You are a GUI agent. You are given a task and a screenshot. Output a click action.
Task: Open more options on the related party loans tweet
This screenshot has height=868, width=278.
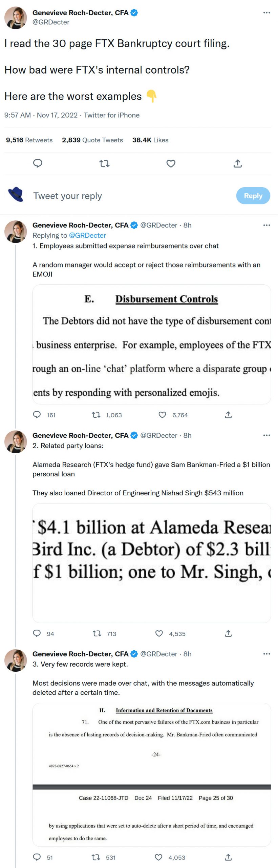click(266, 435)
